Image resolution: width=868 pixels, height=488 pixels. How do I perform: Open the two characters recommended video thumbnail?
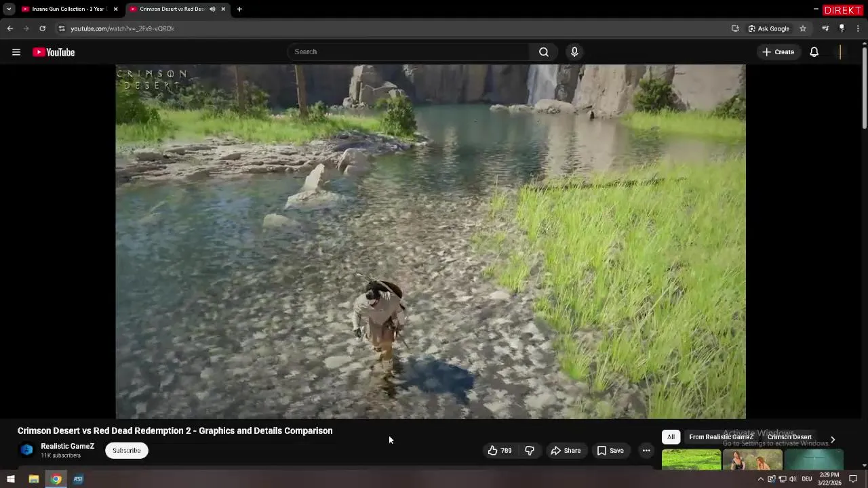click(x=752, y=459)
